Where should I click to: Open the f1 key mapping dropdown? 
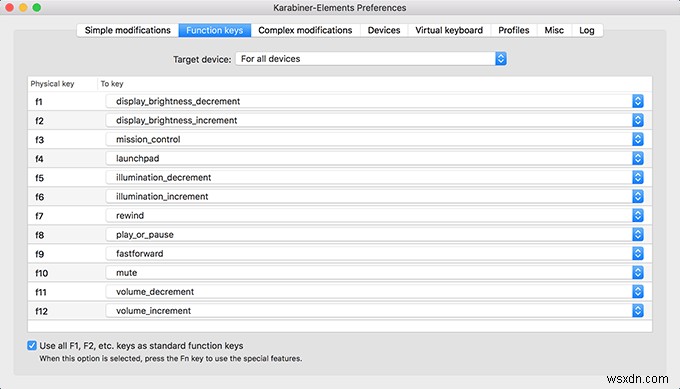pos(375,101)
